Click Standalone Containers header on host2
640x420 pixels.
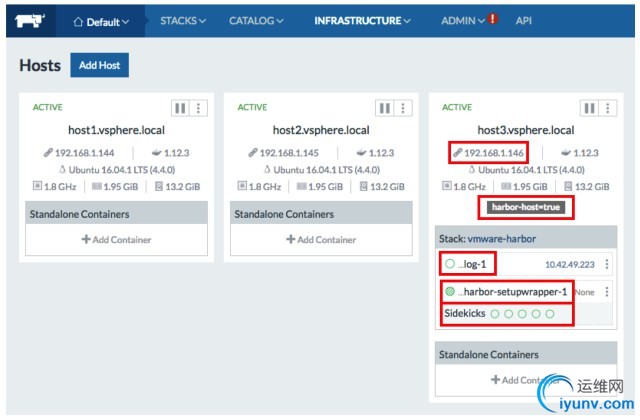coord(321,213)
